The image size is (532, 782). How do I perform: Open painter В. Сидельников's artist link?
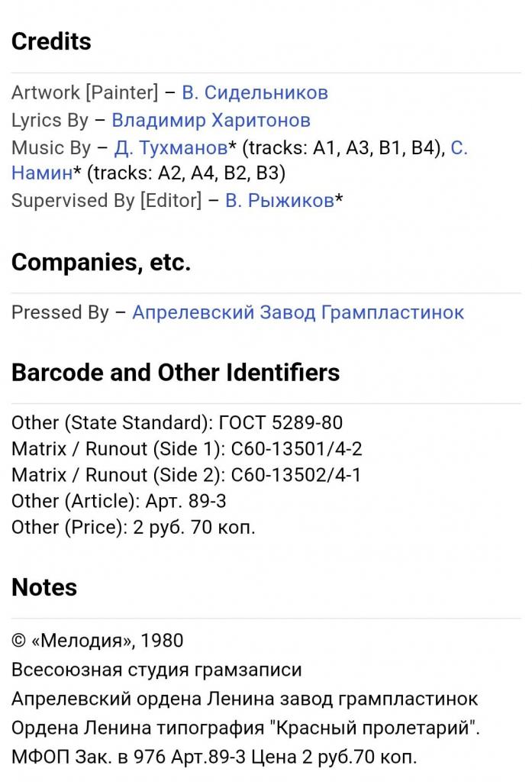(x=254, y=93)
